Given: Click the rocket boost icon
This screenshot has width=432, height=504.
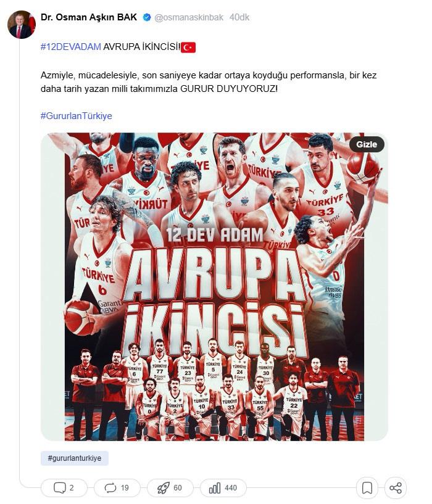Looking at the screenshot, I should coord(163,488).
